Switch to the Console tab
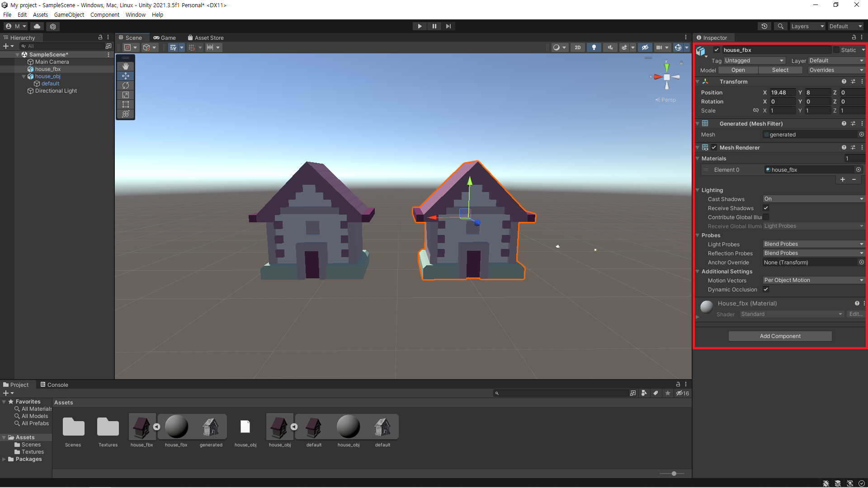Image resolution: width=868 pixels, height=488 pixels. coord(54,385)
